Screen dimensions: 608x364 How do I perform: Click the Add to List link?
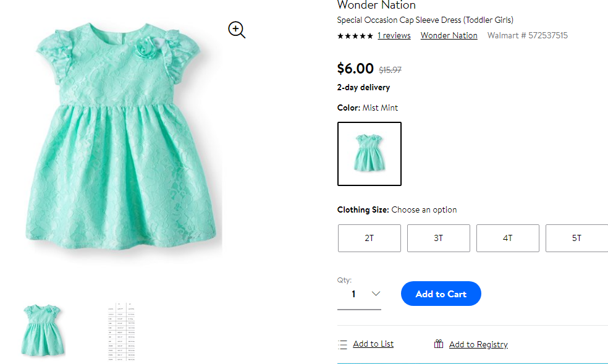(373, 344)
